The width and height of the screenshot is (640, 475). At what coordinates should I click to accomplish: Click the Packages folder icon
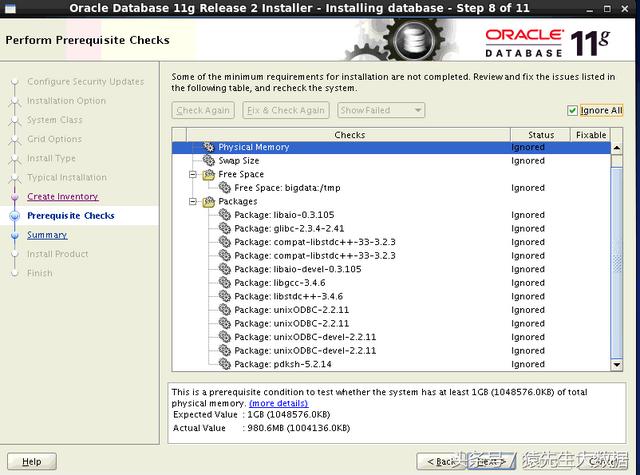[209, 201]
